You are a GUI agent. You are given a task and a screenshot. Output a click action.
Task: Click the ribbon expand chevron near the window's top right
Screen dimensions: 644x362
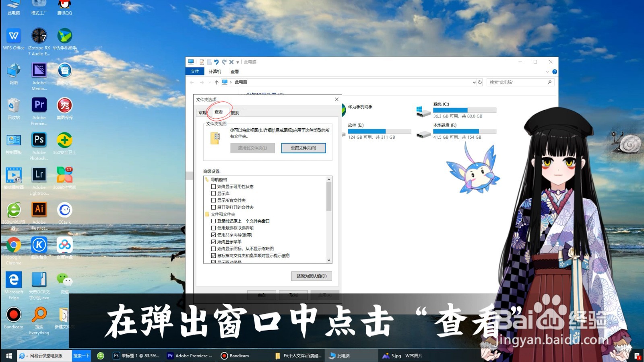(548, 72)
